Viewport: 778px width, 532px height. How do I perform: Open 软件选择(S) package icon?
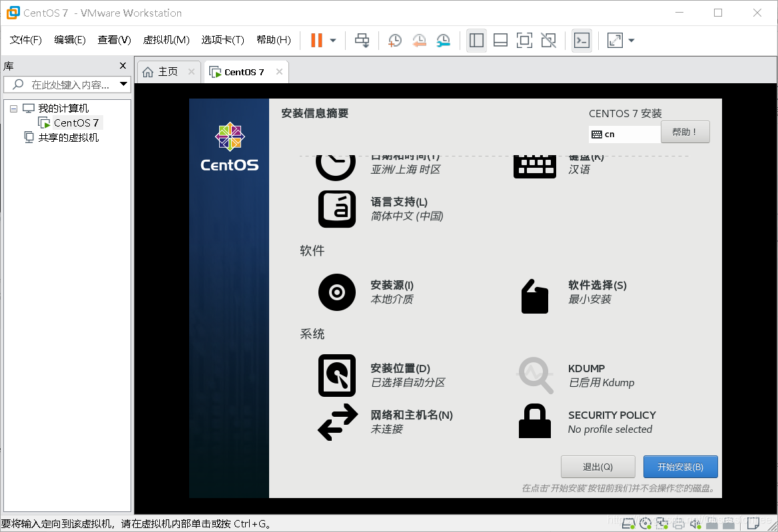535,296
